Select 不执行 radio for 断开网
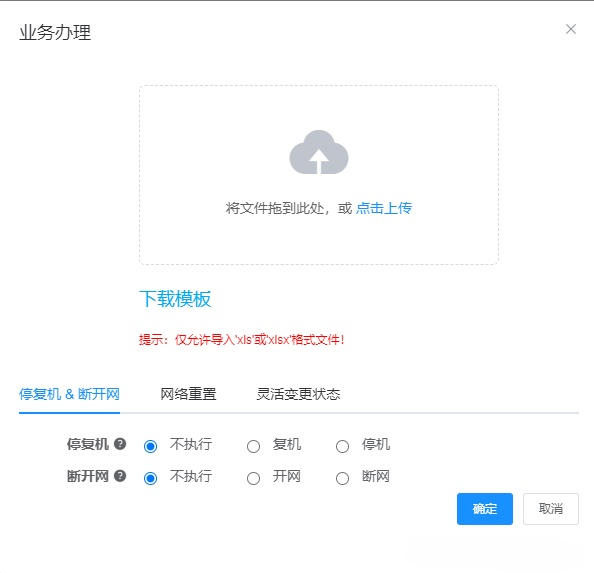The height and width of the screenshot is (573, 594). [150, 478]
